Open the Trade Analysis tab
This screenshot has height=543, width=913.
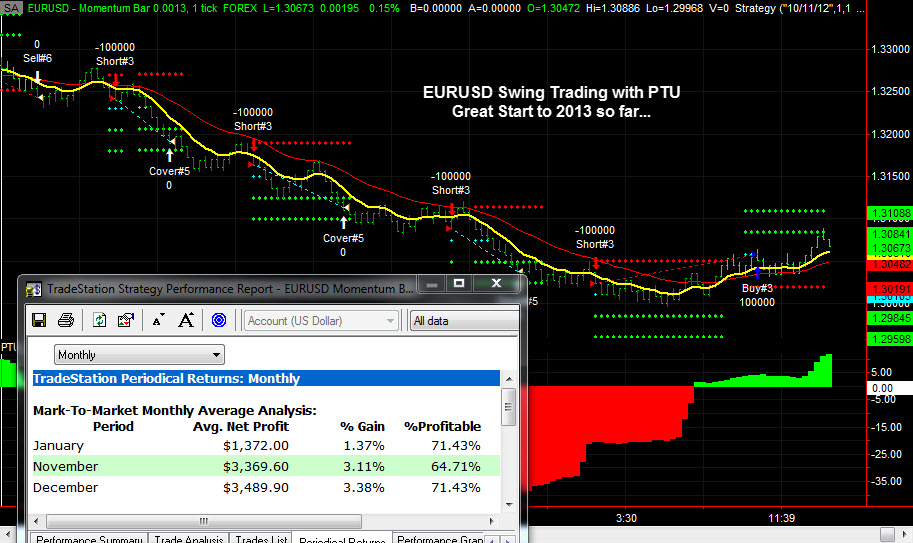(189, 540)
